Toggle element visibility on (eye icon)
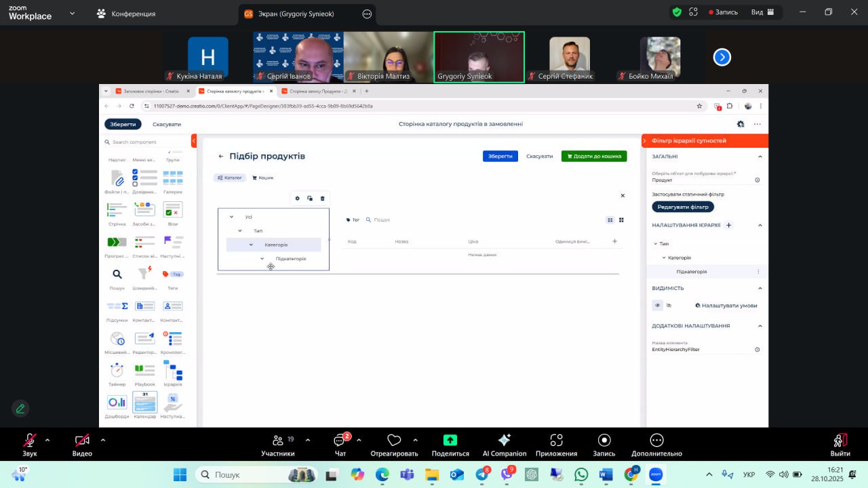The width and height of the screenshot is (868, 488). coord(657,306)
